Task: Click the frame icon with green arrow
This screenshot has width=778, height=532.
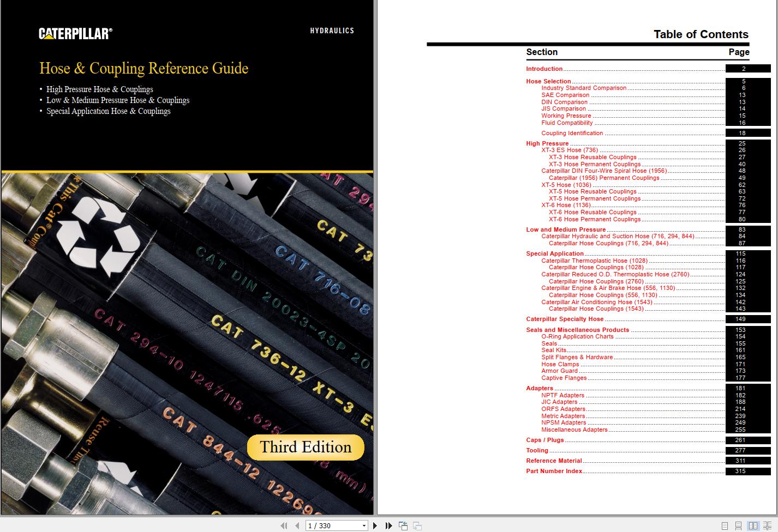Action: [x=404, y=525]
